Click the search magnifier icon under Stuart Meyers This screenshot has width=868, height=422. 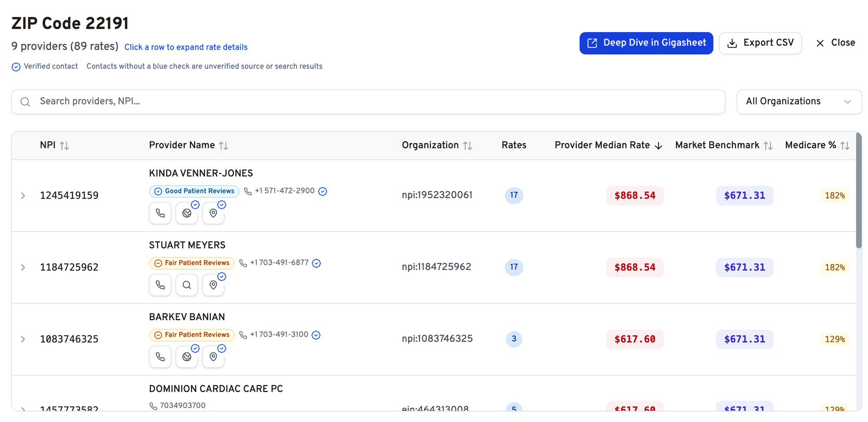187,285
